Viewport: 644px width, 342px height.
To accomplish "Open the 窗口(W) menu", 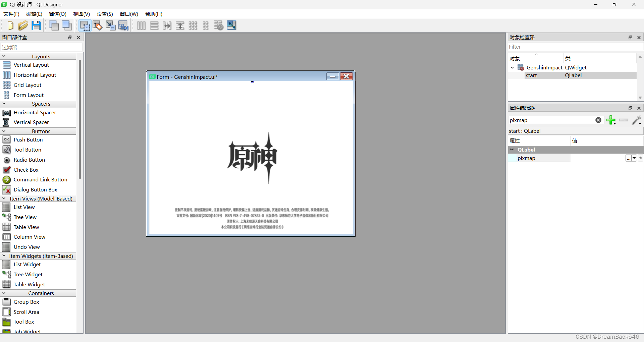I will point(129,14).
